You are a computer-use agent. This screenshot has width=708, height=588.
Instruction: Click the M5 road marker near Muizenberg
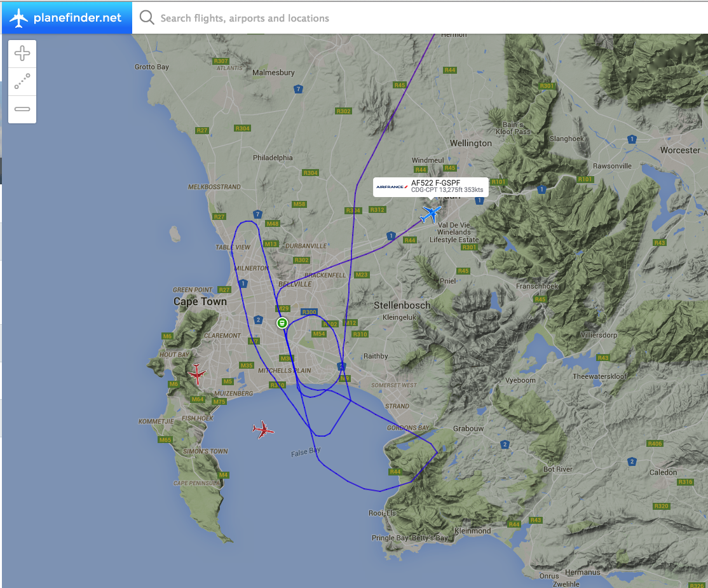point(227,381)
